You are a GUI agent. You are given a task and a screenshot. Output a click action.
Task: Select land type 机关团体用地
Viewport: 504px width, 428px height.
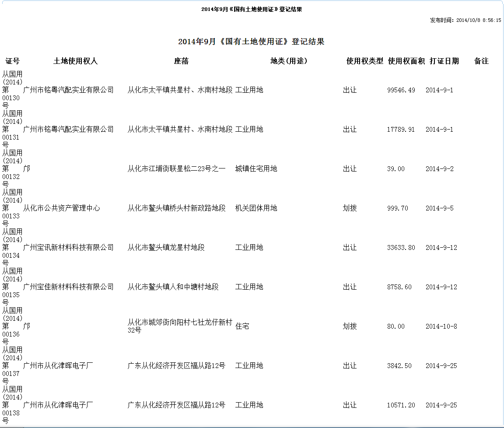point(256,208)
